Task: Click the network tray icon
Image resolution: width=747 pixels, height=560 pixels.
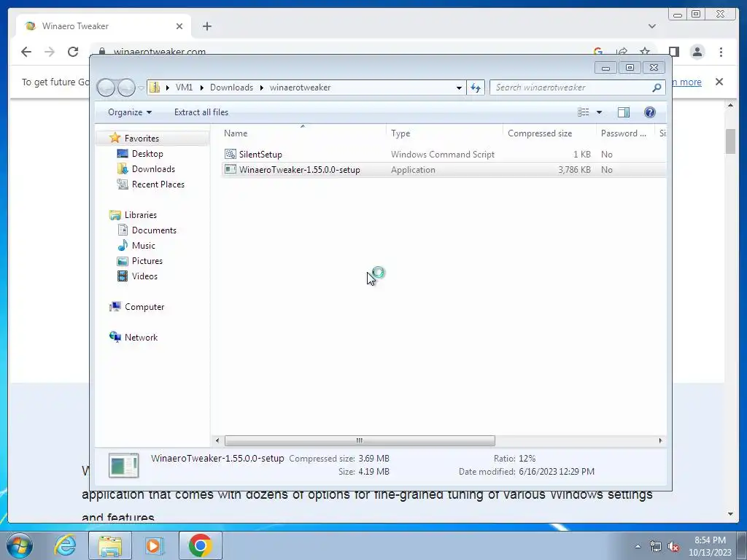Action: (x=656, y=547)
